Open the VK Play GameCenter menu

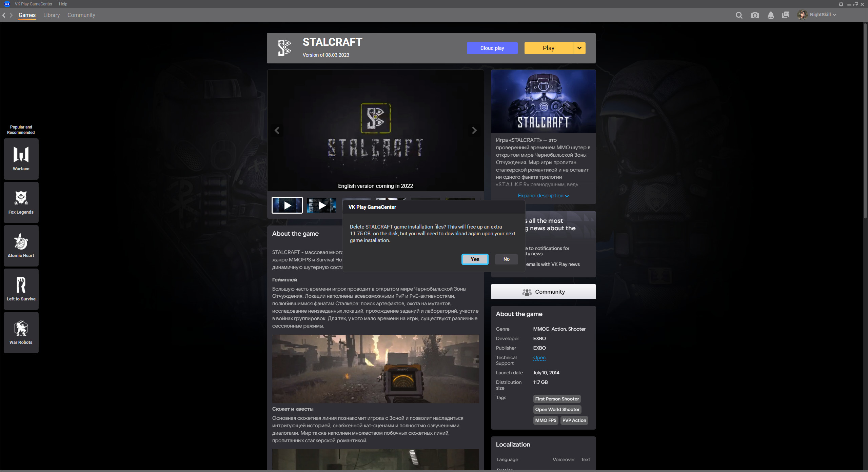click(34, 4)
